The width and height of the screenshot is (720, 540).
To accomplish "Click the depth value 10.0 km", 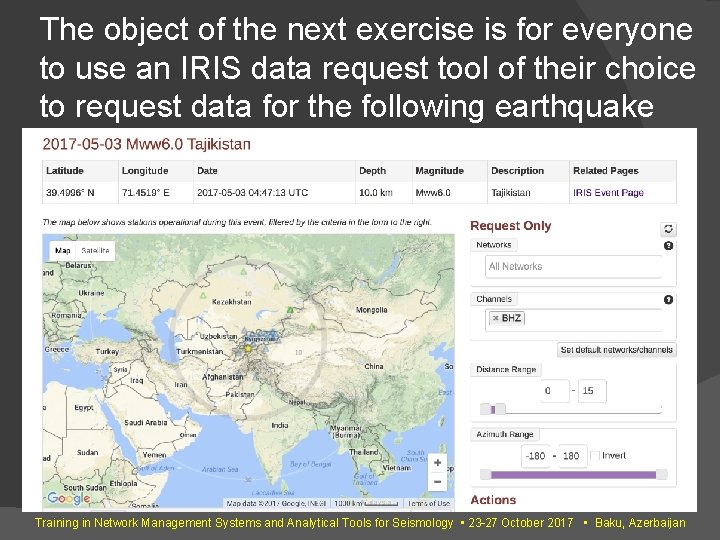I will pos(376,192).
